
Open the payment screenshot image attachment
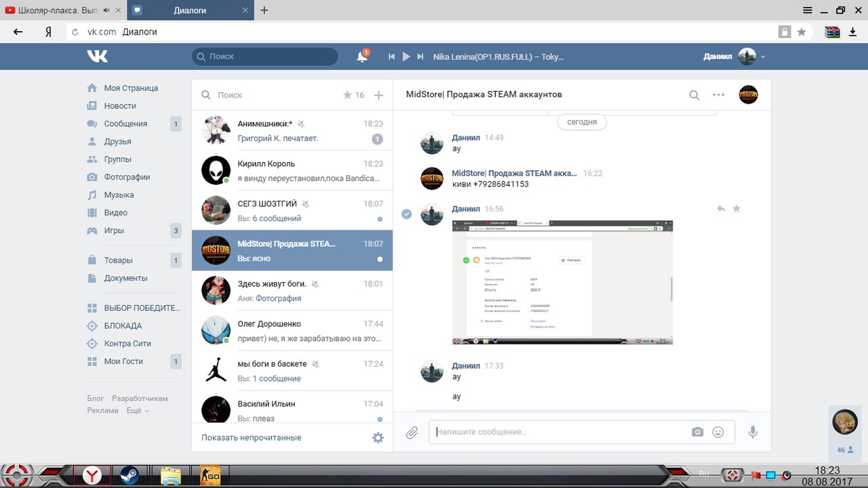pyautogui.click(x=562, y=283)
